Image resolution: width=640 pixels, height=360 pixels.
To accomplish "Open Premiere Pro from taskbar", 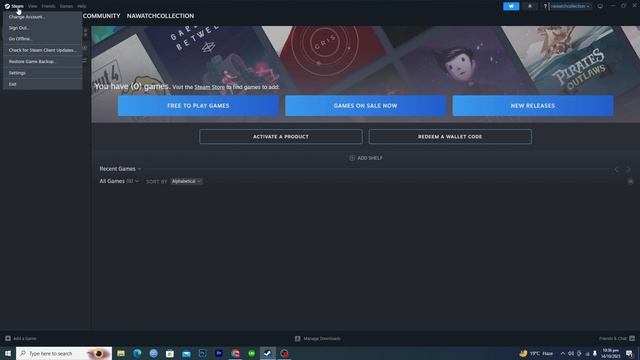I will 219,353.
